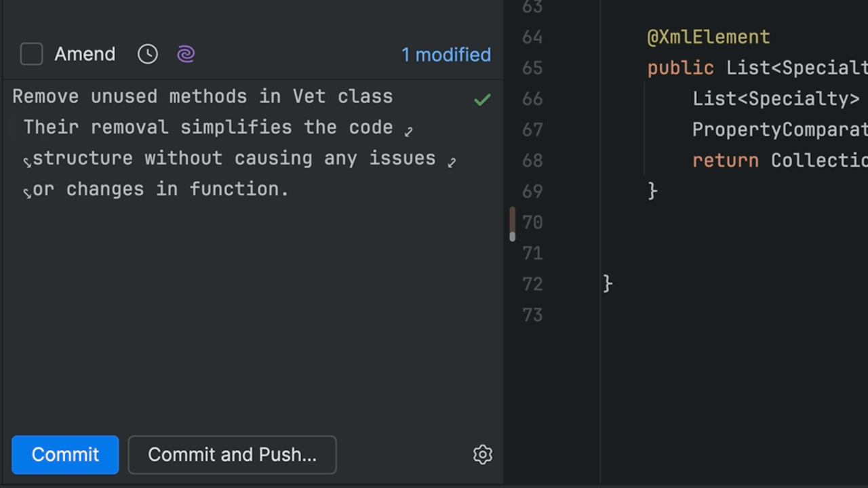
Task: Open commit message history with clock icon
Action: pyautogui.click(x=147, y=54)
